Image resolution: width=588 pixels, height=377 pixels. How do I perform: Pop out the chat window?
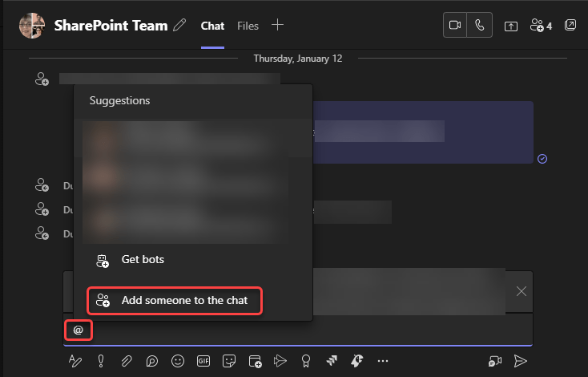[570, 25]
